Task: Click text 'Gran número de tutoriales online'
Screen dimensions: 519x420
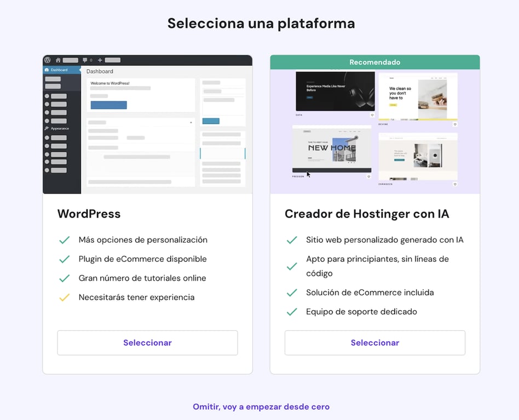Action: pos(142,278)
